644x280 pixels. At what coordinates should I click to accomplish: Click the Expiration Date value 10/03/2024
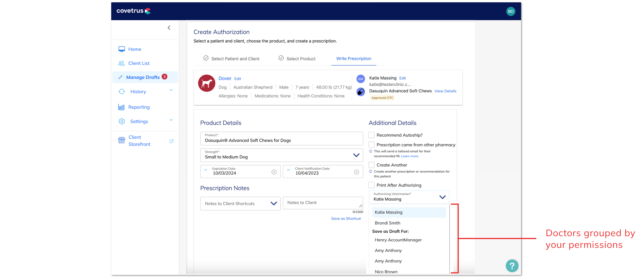pyautogui.click(x=224, y=173)
